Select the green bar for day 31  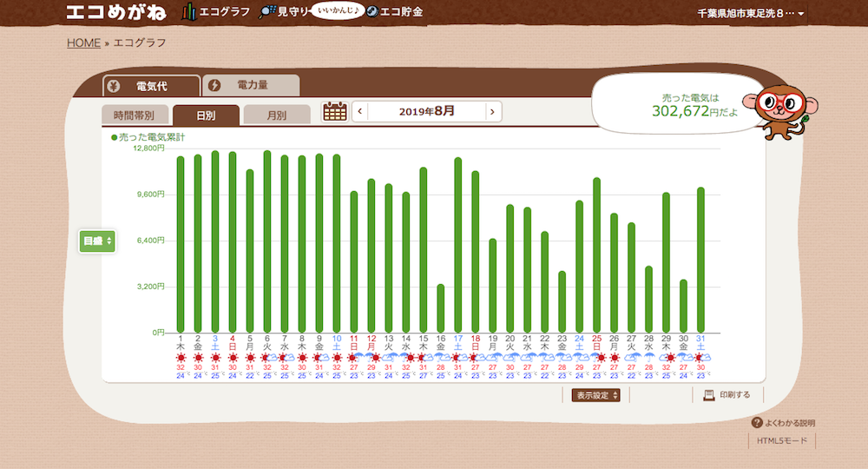(700, 260)
